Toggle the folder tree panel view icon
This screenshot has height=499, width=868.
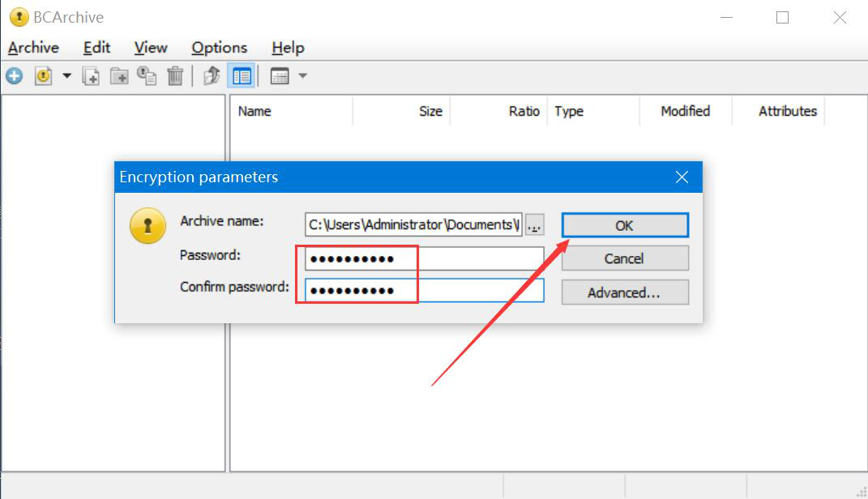[242, 76]
